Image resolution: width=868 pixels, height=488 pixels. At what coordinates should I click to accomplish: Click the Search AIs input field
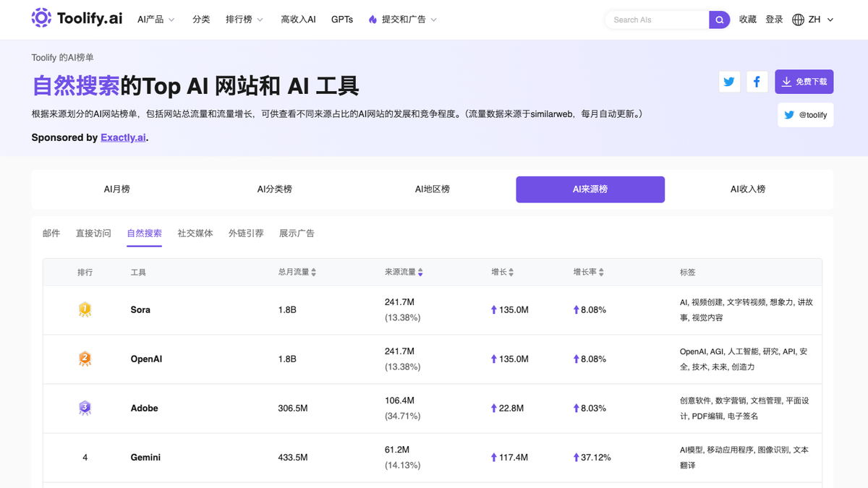pyautogui.click(x=657, y=20)
